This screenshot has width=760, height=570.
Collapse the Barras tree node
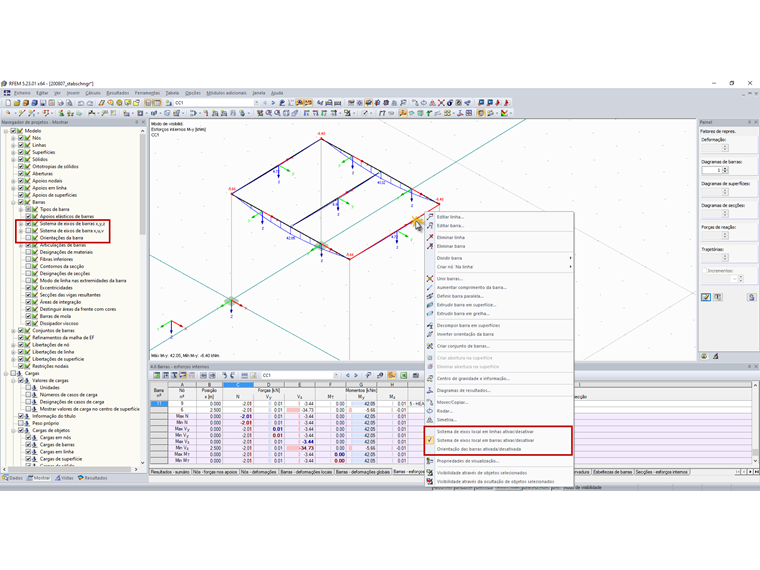[x=14, y=202]
